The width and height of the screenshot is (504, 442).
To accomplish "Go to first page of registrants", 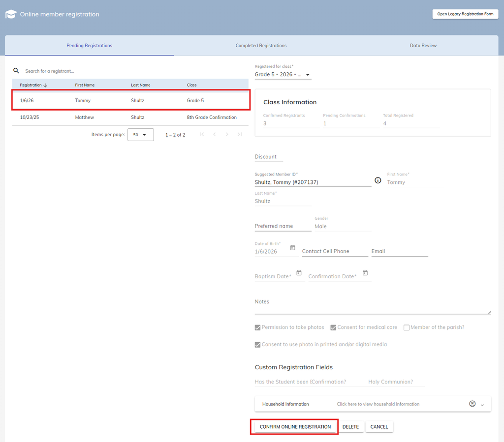I will tap(202, 134).
